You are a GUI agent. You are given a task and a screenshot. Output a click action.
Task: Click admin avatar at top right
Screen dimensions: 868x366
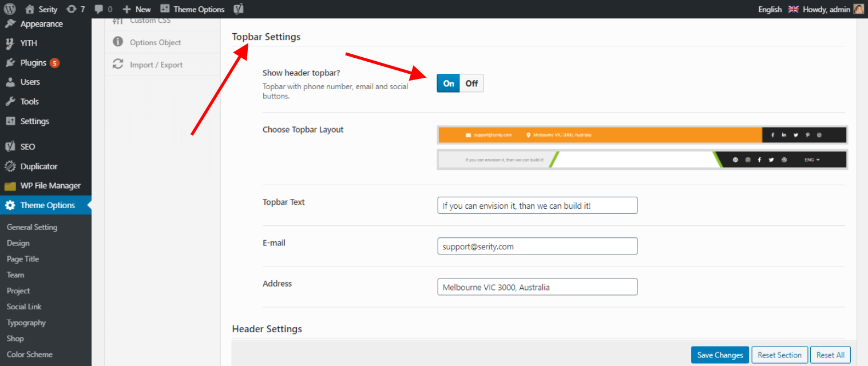click(x=858, y=9)
